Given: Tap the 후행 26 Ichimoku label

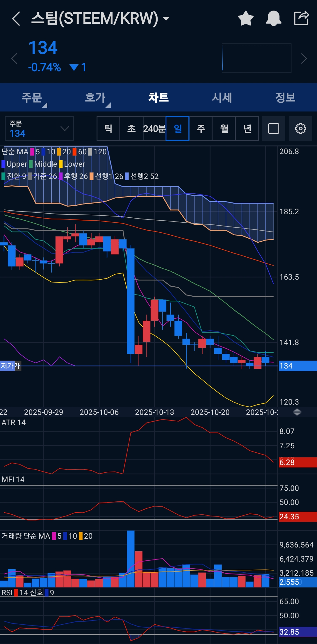Looking at the screenshot, I should pos(76,176).
